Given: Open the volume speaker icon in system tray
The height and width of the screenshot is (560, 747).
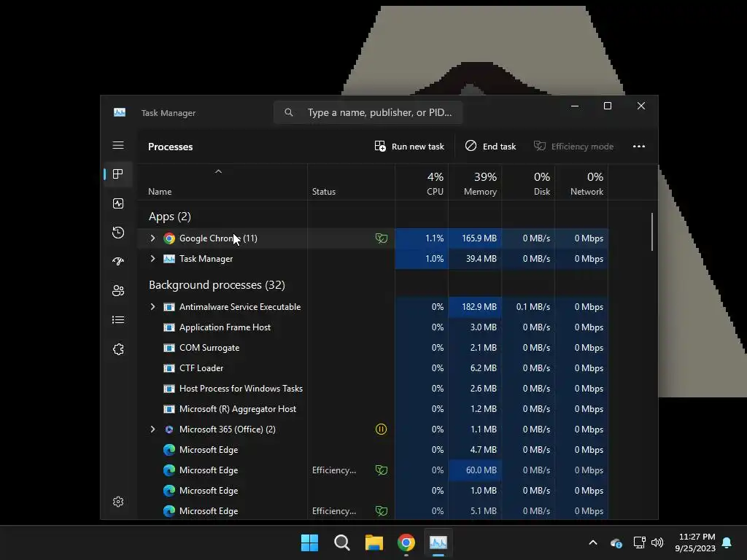Looking at the screenshot, I should tap(657, 542).
